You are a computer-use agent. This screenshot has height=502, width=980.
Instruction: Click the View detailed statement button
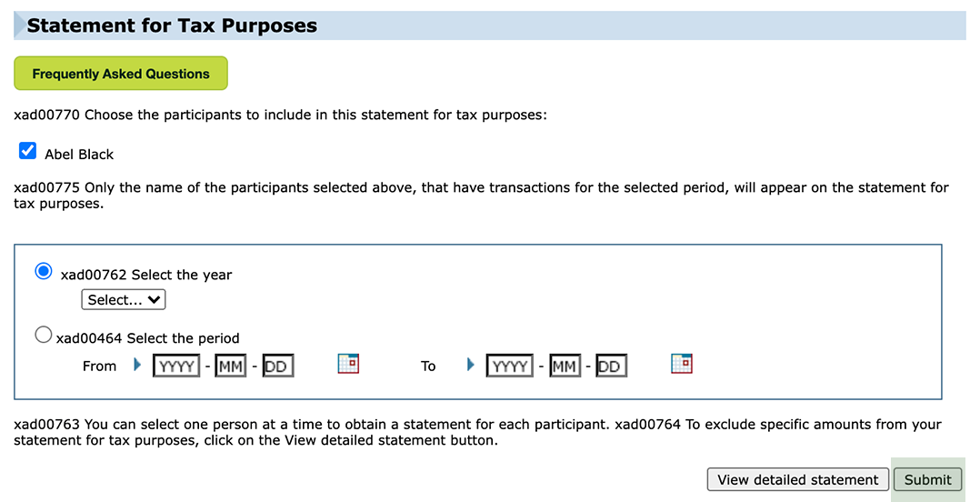coord(797,479)
